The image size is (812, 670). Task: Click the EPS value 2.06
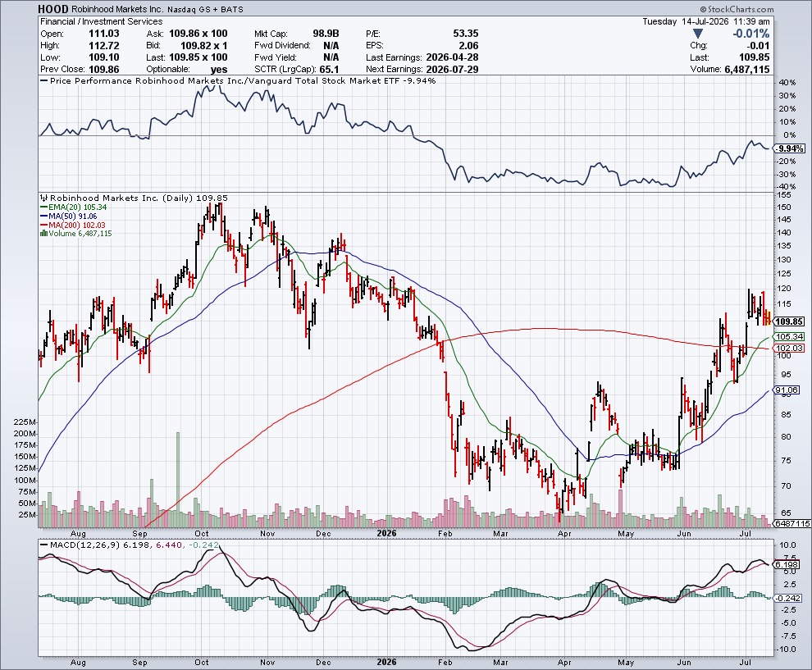(x=468, y=46)
